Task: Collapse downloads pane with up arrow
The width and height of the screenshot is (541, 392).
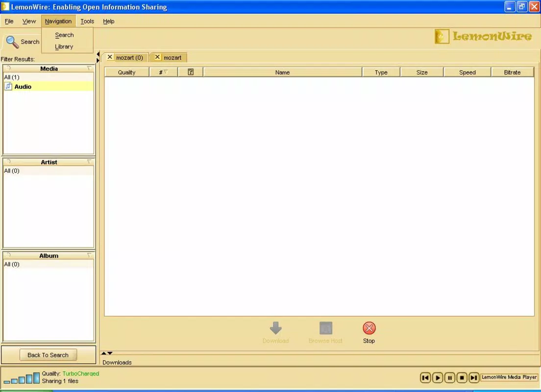Action: click(103, 353)
